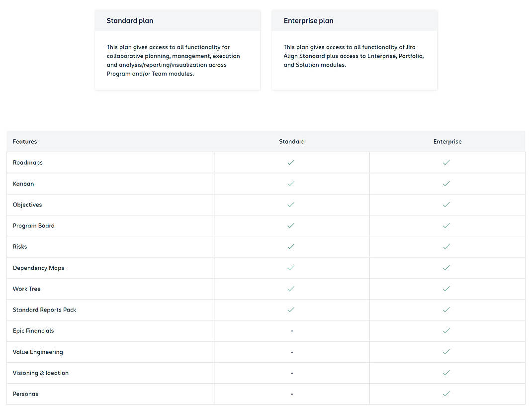
Task: Click the Features column header
Action: (25, 141)
